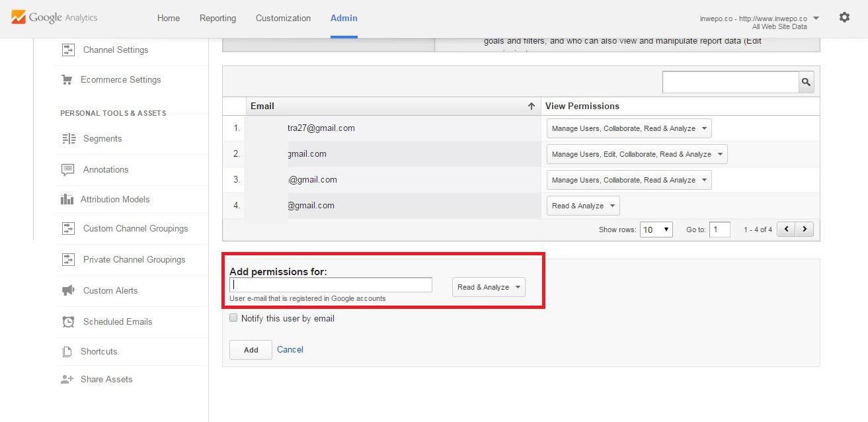This screenshot has height=422, width=868.
Task: Click the settings gear icon
Action: (844, 18)
